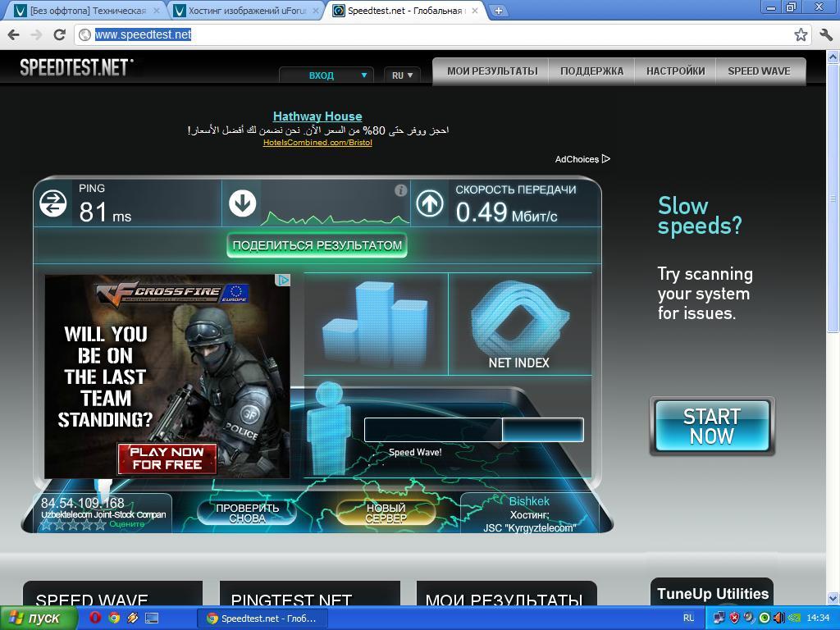Rate the ISP using the star rating

(73, 524)
